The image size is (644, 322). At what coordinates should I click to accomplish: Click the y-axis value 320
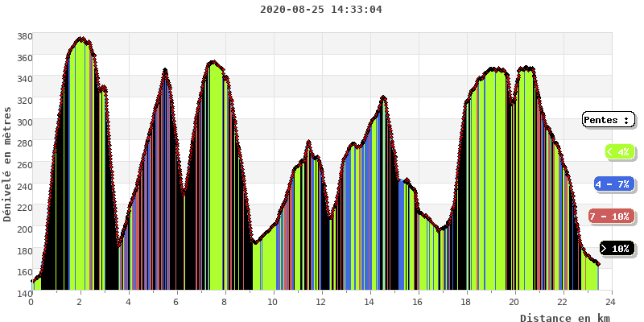(x=24, y=100)
